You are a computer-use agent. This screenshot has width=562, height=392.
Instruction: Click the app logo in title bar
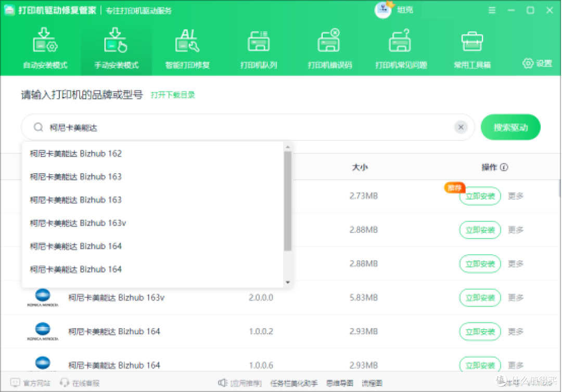click(9, 10)
